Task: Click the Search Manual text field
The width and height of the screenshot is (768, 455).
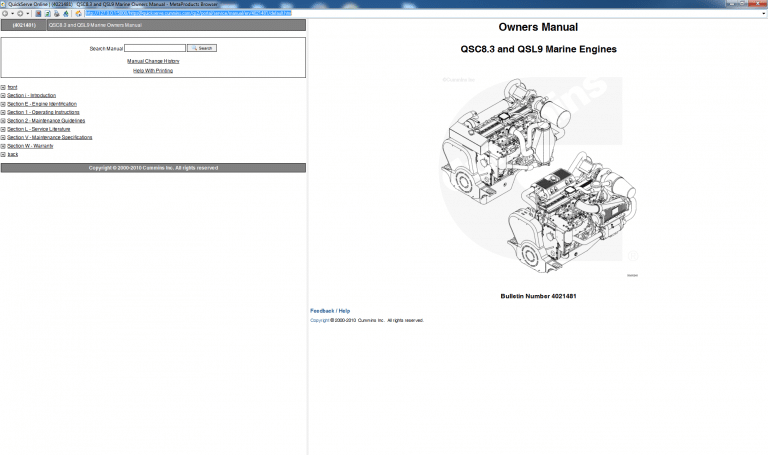Action: pos(155,48)
